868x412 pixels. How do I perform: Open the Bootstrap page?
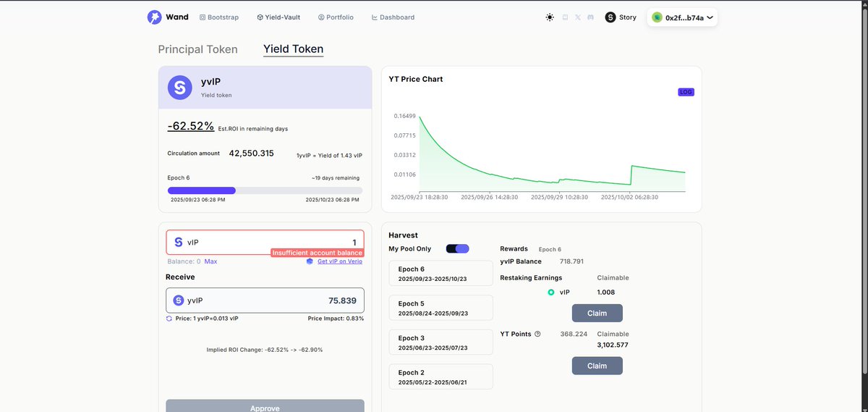220,17
